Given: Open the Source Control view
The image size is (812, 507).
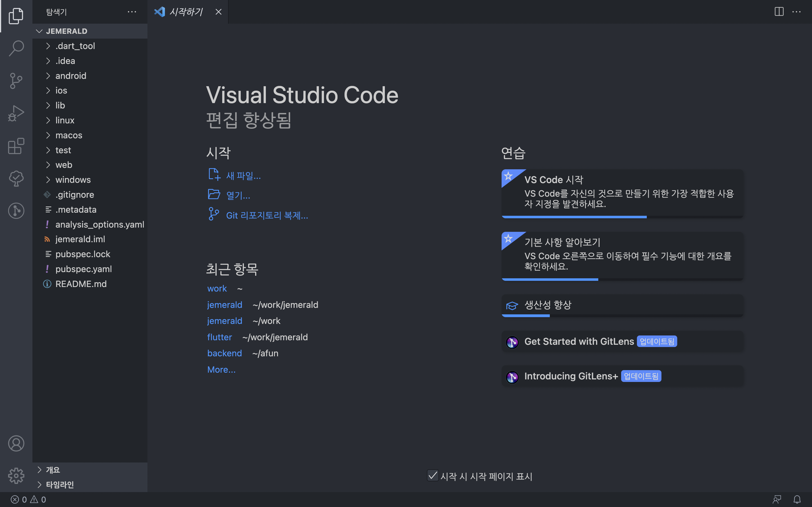Looking at the screenshot, I should 16,81.
